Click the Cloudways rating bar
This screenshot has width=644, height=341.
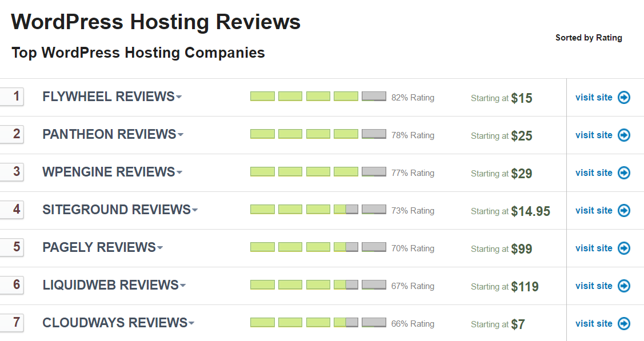tap(318, 323)
